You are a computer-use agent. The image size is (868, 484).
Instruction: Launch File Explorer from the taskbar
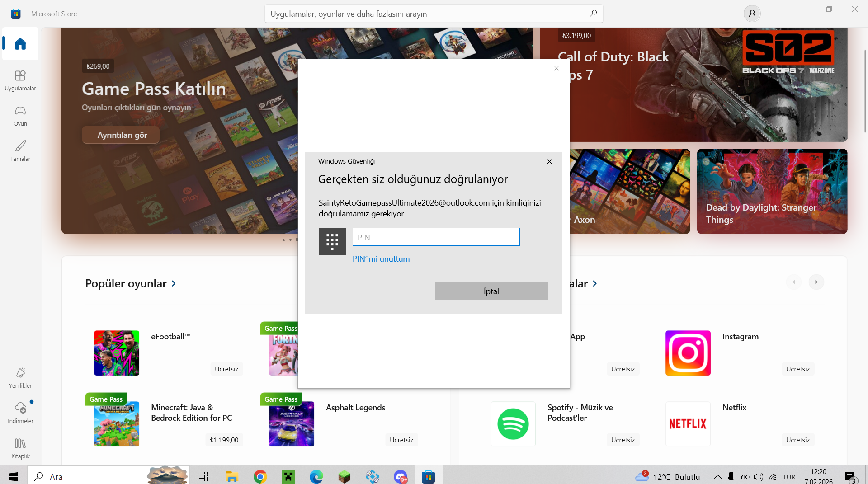232,477
